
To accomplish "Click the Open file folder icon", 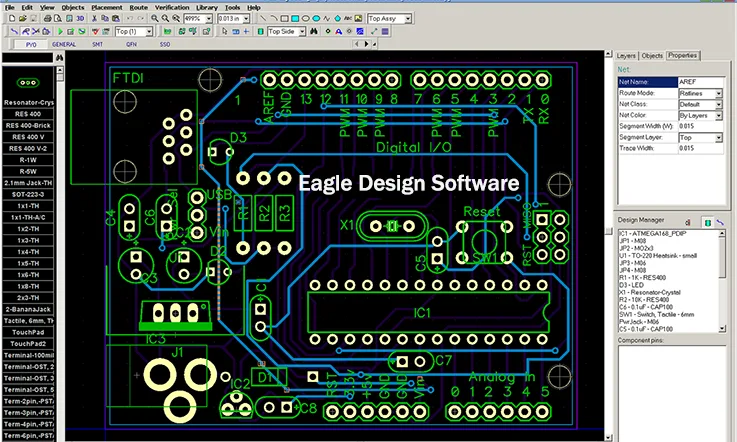I will click(x=23, y=18).
